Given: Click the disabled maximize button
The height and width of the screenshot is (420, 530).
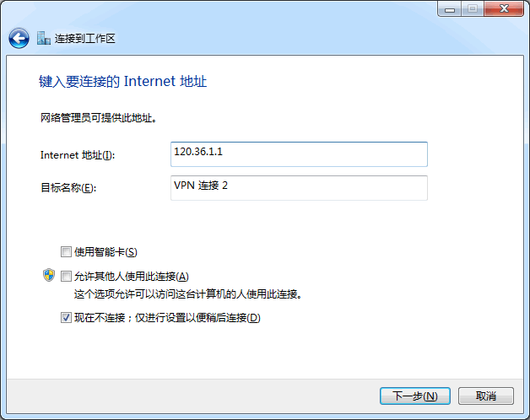Looking at the screenshot, I should 473,9.
